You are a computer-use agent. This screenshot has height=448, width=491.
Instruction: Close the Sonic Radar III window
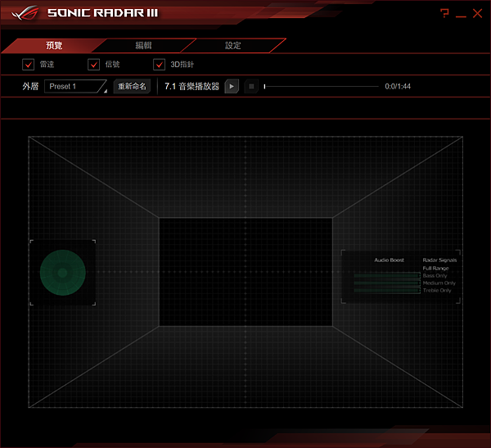coord(478,13)
